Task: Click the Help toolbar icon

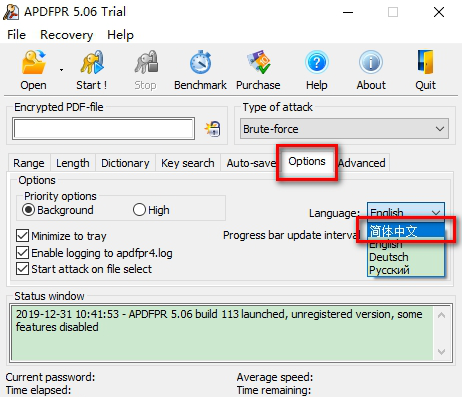Action: tap(317, 62)
